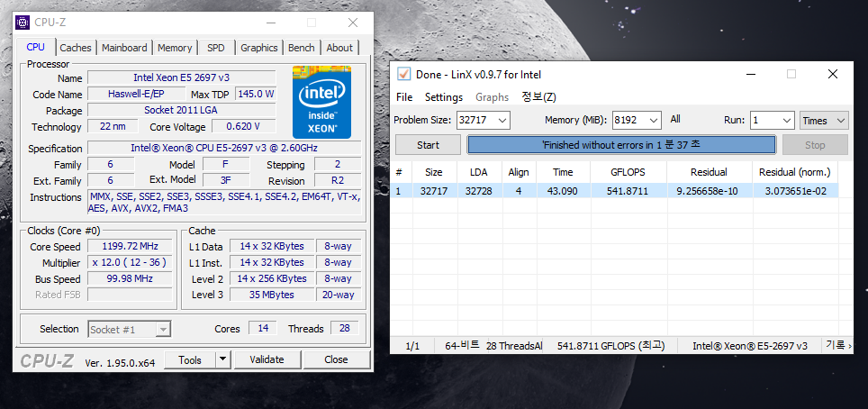Click the Close button in CPU-Z
This screenshot has width=868, height=409.
336,359
